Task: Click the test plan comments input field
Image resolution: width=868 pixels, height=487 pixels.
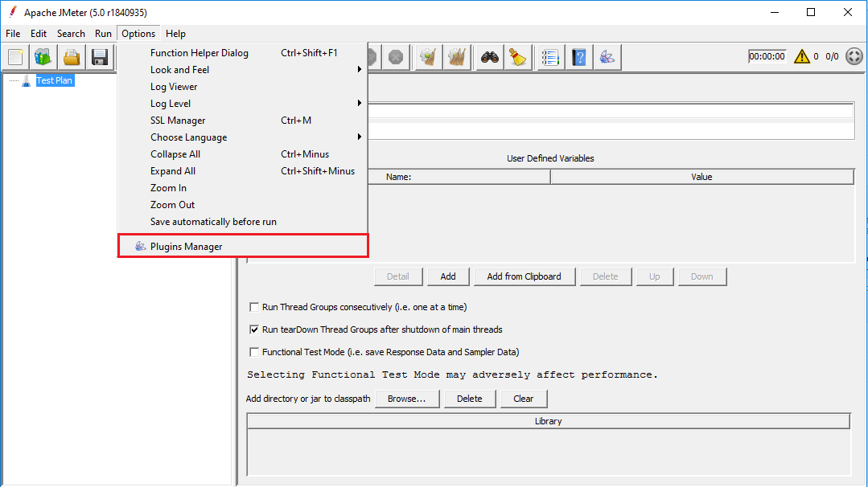Action: coord(611,130)
